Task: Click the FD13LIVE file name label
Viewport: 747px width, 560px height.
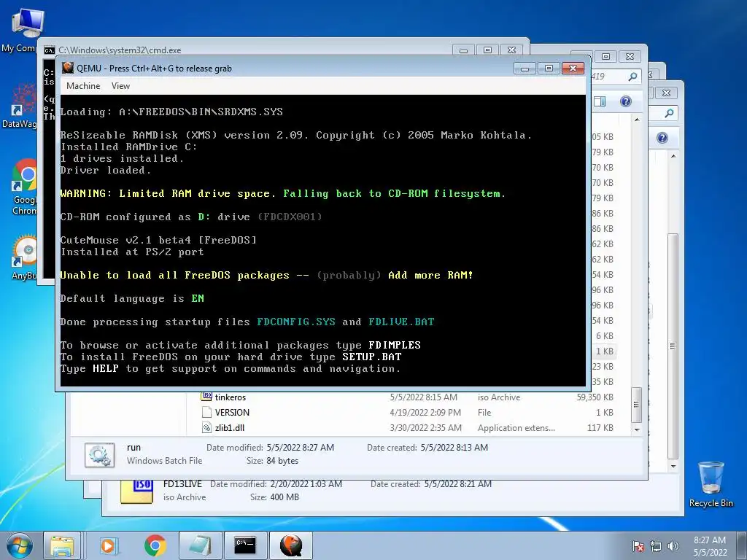Action: point(182,484)
